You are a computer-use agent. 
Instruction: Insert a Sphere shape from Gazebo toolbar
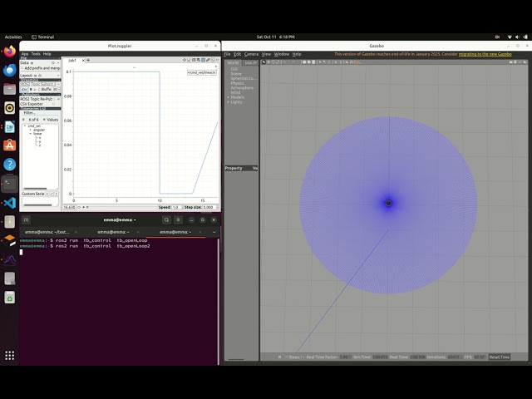coord(309,62)
